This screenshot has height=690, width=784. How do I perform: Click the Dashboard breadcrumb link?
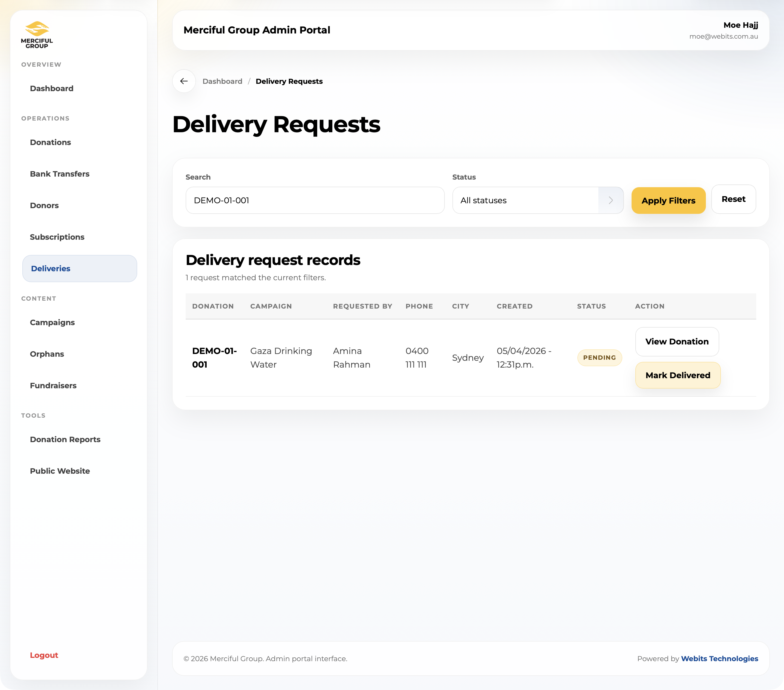[x=222, y=81]
